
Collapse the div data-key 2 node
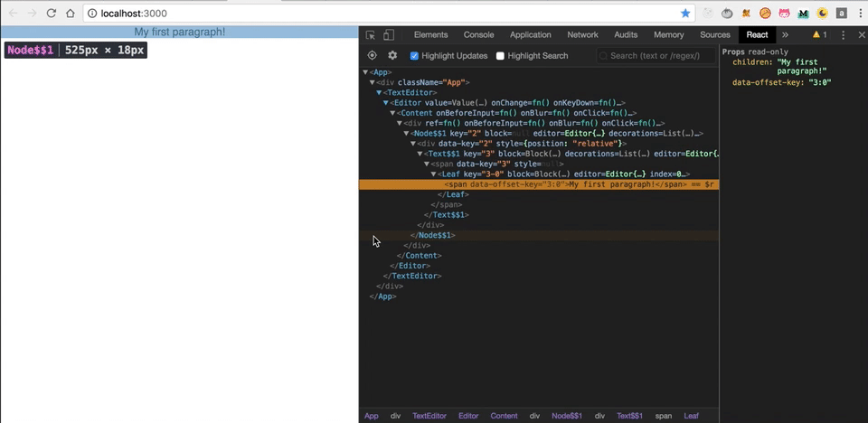(x=413, y=144)
